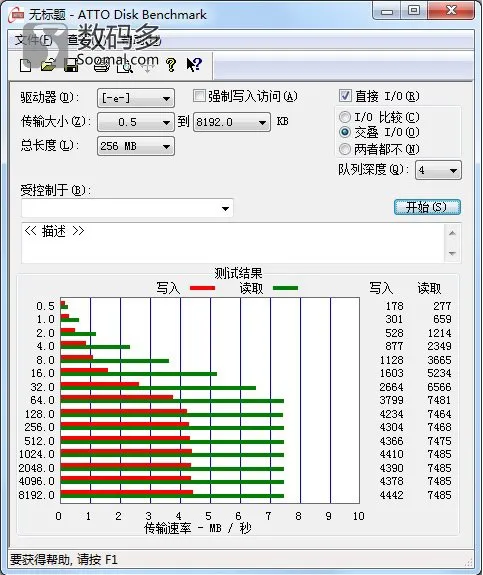
Task: Click the New document toolbar icon
Action: point(25,65)
